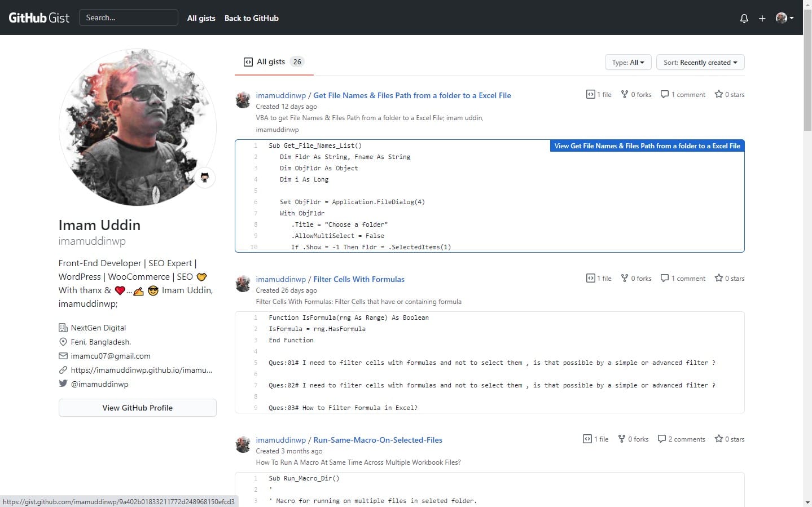
Task: Click 2 comments on Run-Same-Macro gist
Action: tap(682, 439)
